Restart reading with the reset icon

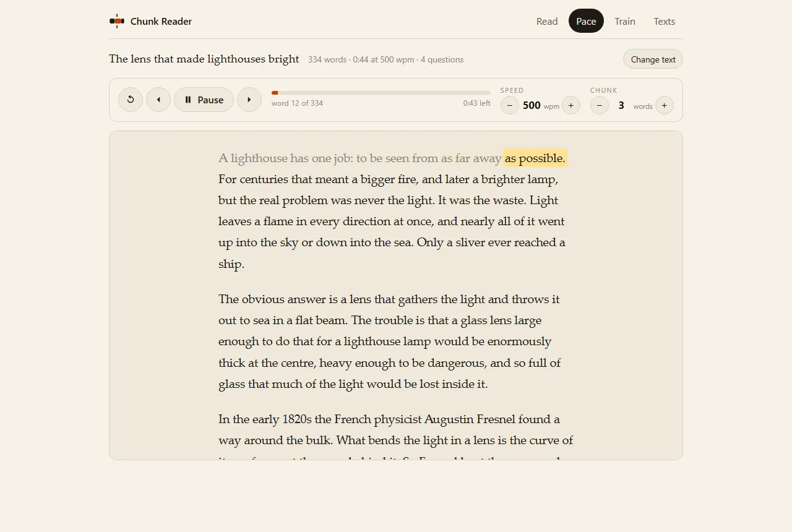pos(131,100)
